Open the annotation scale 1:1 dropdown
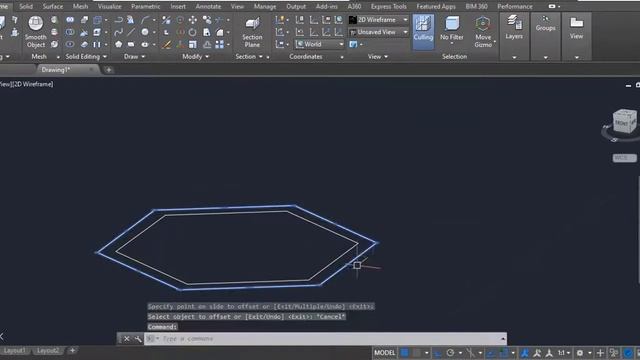The width and height of the screenshot is (640, 360). coord(564,353)
